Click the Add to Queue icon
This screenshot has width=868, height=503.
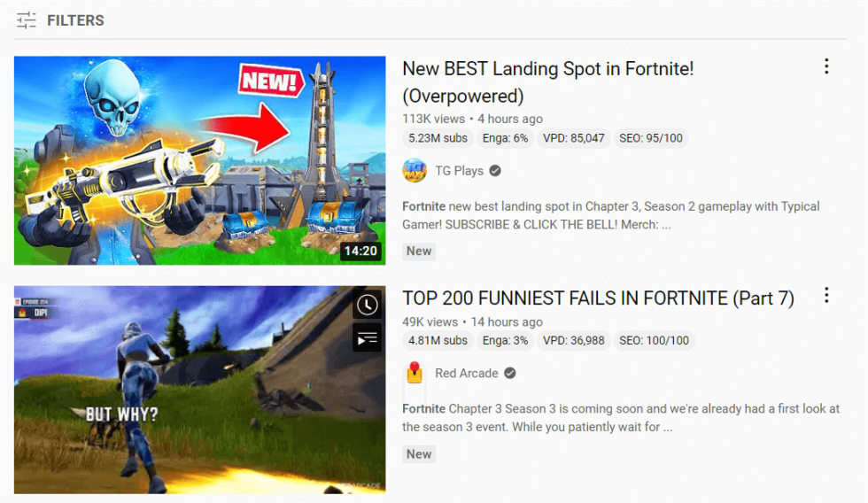point(367,337)
